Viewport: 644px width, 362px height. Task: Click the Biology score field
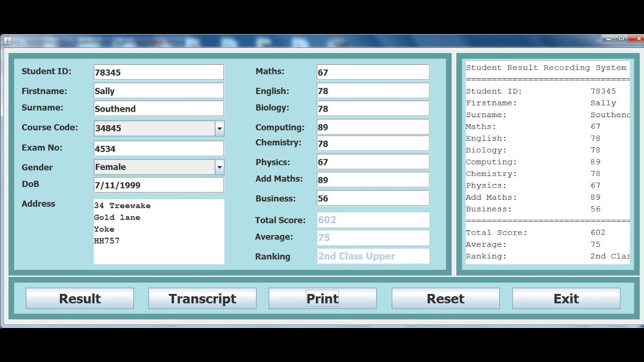coord(373,109)
